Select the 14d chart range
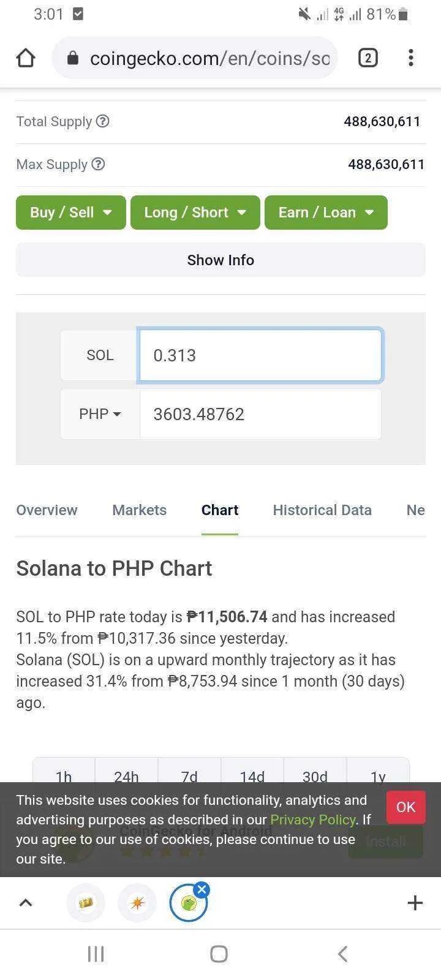 pyautogui.click(x=252, y=771)
